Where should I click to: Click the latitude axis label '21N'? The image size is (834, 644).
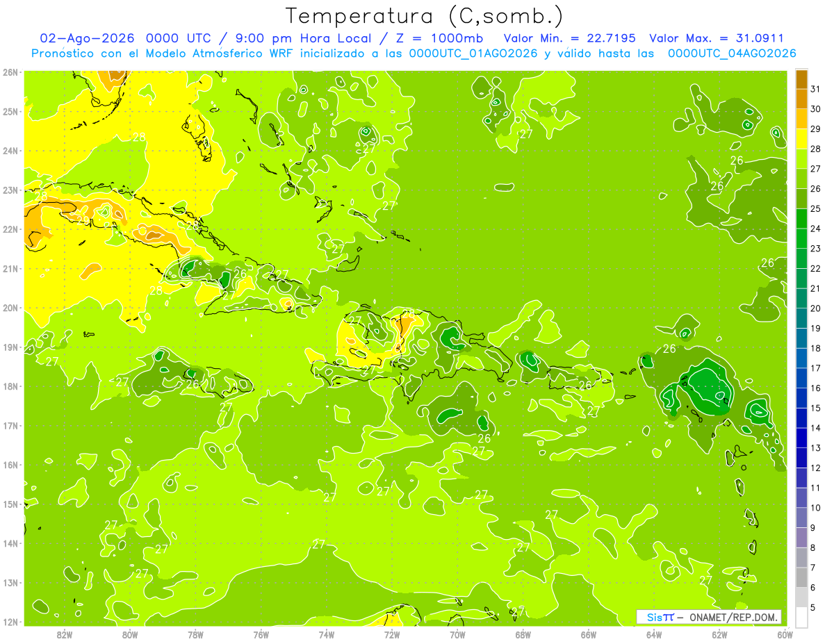click(10, 268)
